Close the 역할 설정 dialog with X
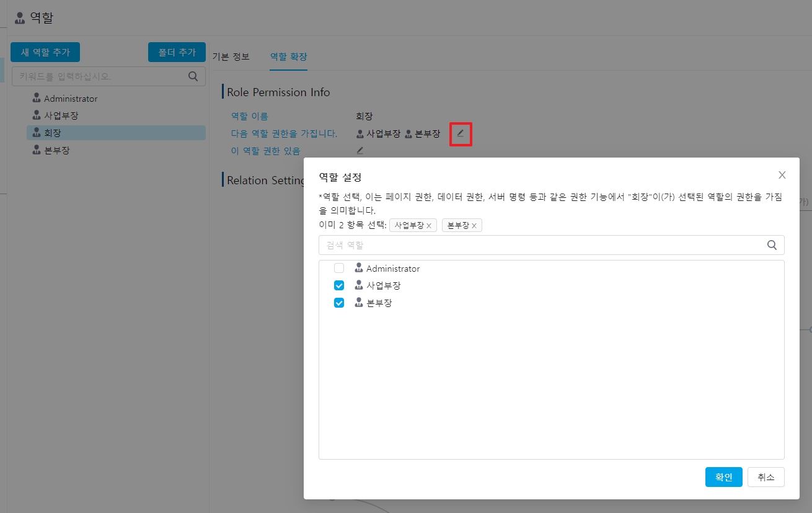Screen dimensions: 812x513 click(x=782, y=175)
